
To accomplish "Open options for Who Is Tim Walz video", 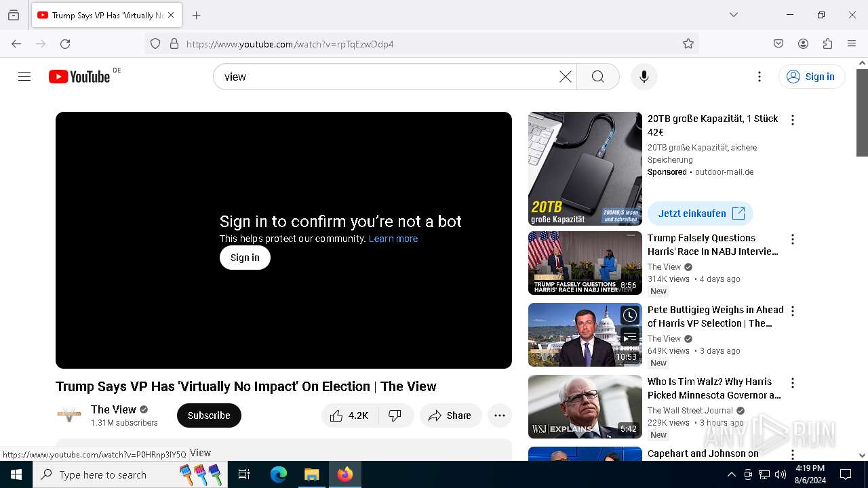I will click(x=792, y=383).
